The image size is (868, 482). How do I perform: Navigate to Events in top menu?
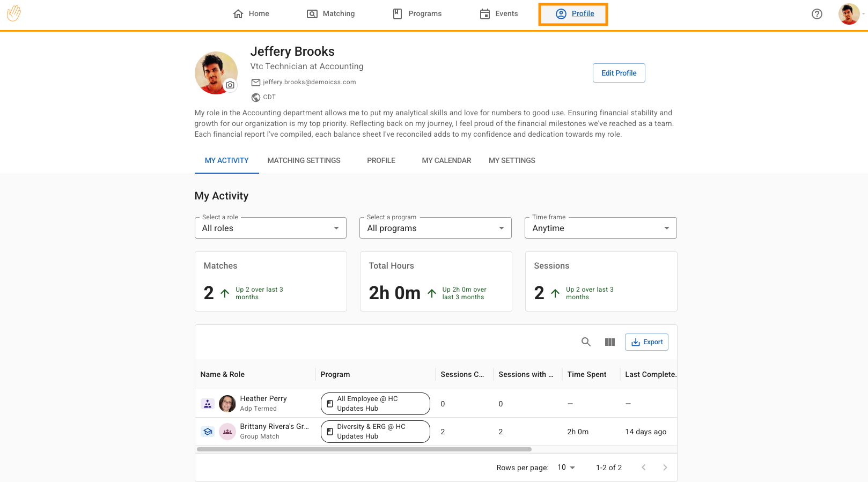(x=499, y=14)
